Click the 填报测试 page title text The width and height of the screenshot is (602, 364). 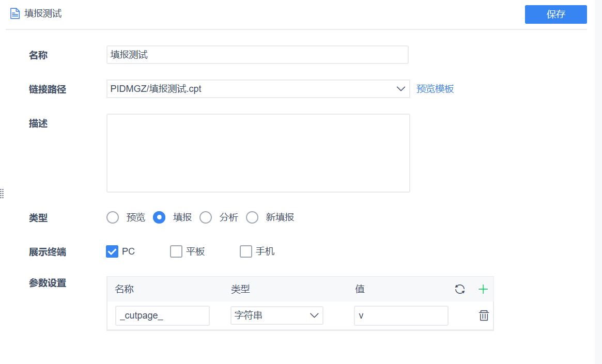click(x=43, y=13)
